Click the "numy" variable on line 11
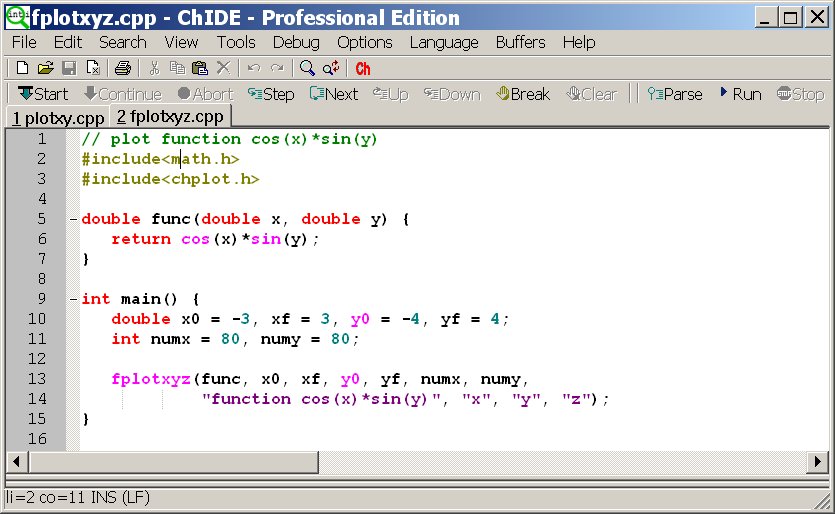 pos(280,339)
